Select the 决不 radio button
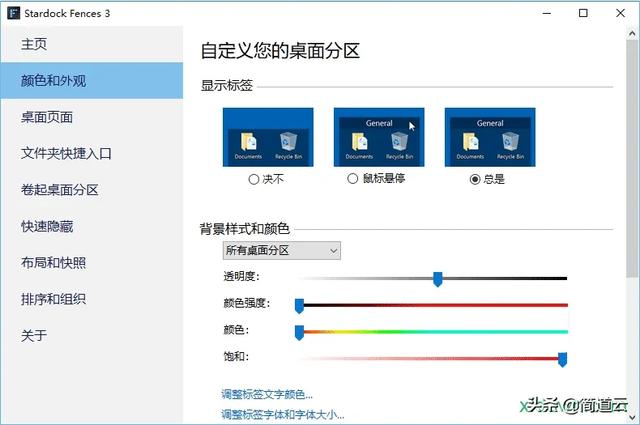 coord(253,179)
